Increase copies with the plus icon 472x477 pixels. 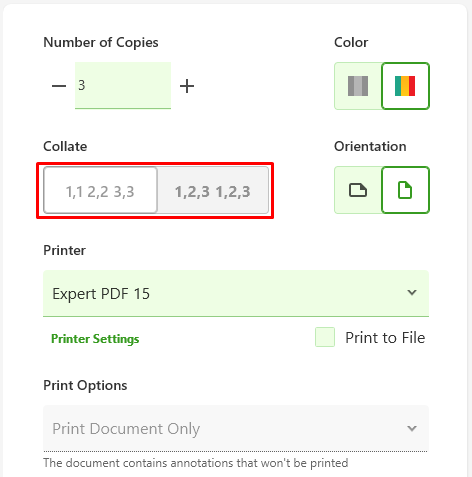pyautogui.click(x=187, y=86)
